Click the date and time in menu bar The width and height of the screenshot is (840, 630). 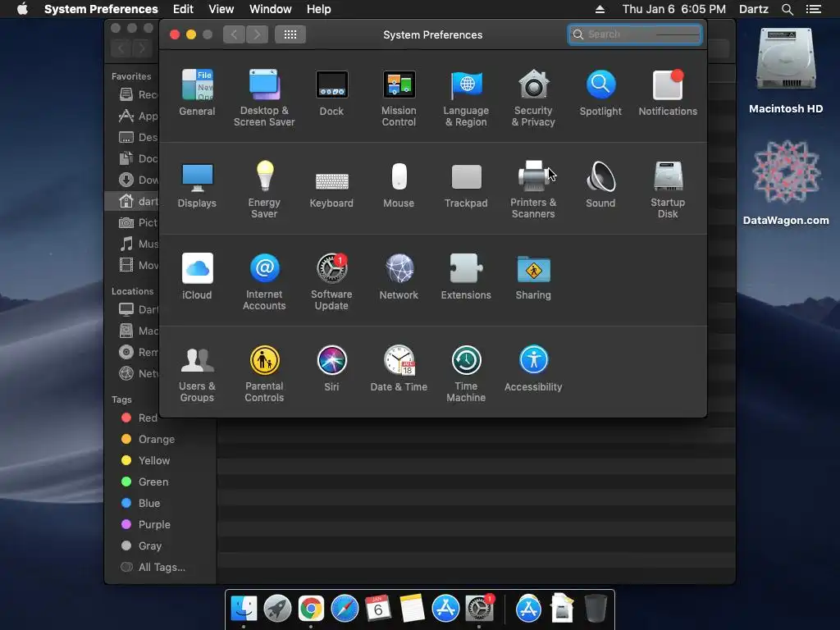[x=674, y=9]
